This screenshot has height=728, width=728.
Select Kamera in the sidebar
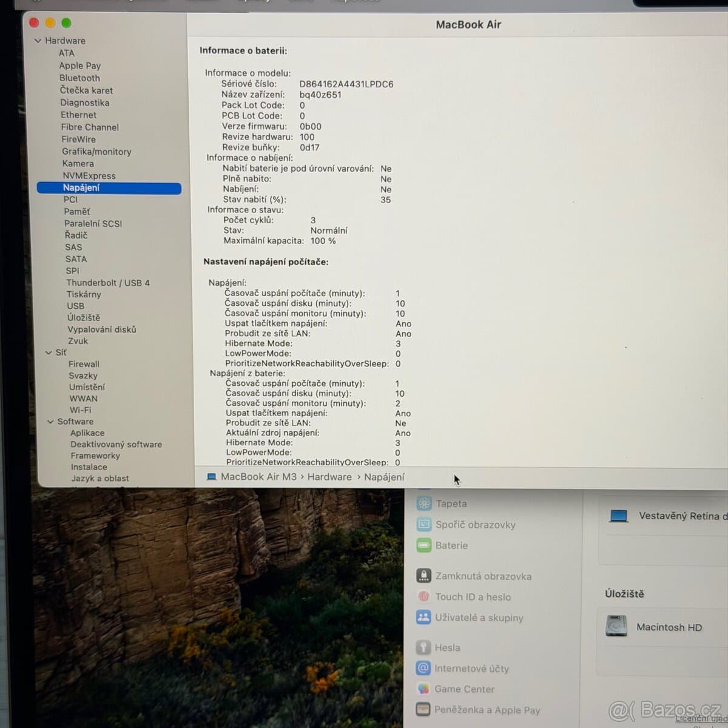click(x=78, y=164)
